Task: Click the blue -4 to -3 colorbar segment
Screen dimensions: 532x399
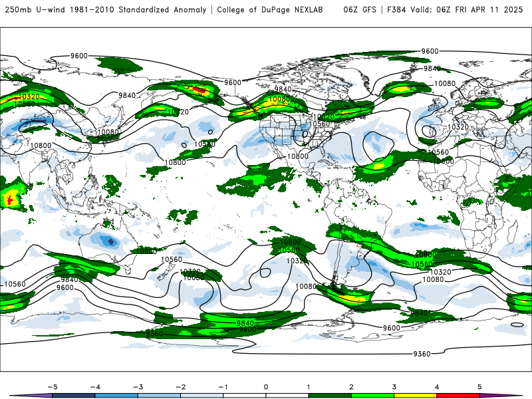Action: click(x=116, y=396)
